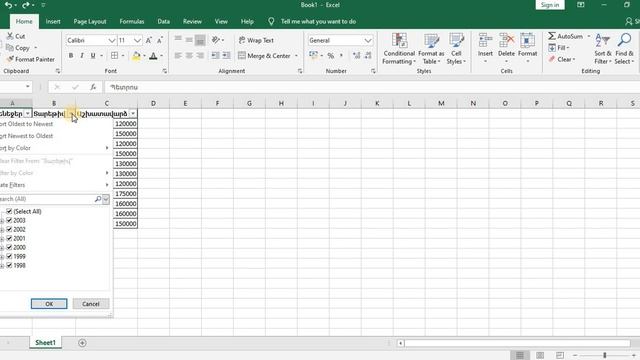Click the zoom slider handle
Viewport: 640px width, 360px height.
[x=604, y=355]
